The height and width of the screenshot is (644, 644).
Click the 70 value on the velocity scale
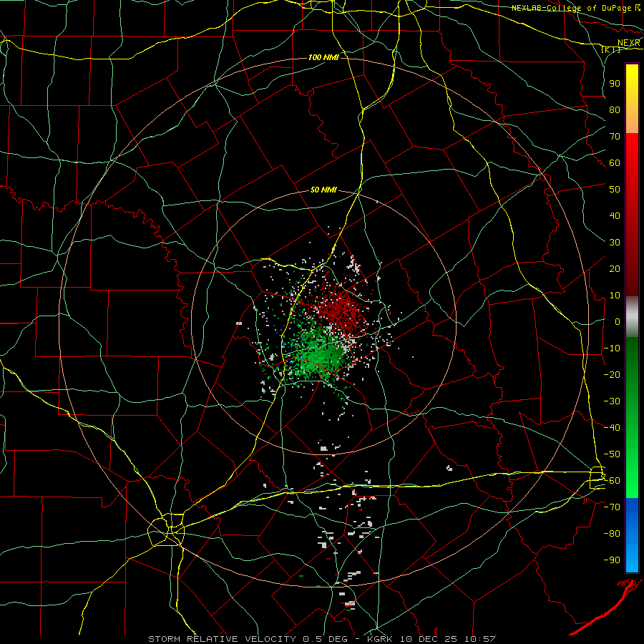pos(615,137)
